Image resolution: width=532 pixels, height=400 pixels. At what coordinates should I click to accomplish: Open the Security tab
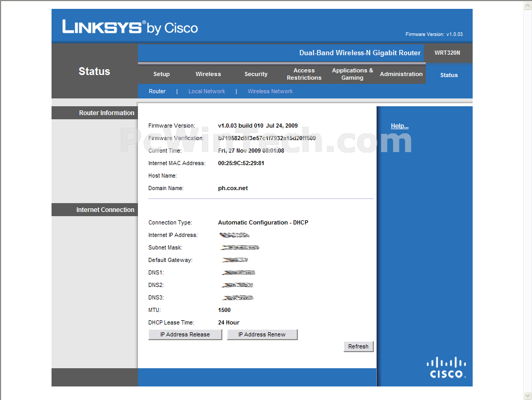click(x=256, y=74)
